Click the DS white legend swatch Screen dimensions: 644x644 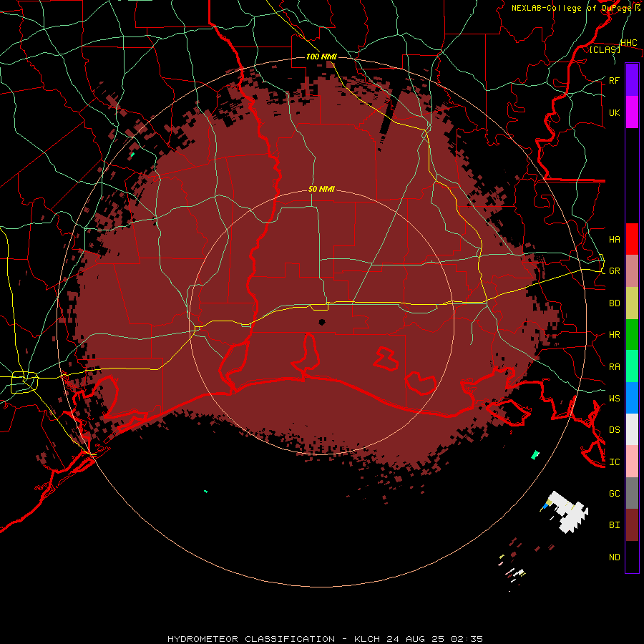coord(632,429)
